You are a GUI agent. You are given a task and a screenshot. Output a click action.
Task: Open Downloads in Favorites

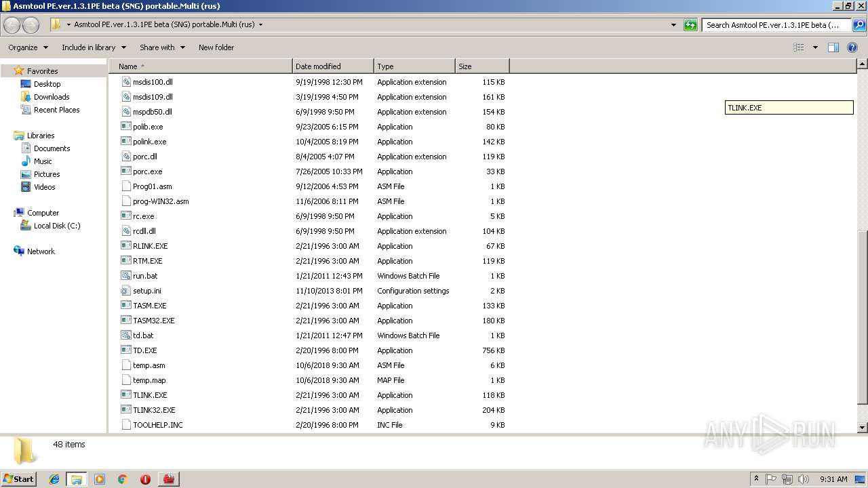coord(52,97)
